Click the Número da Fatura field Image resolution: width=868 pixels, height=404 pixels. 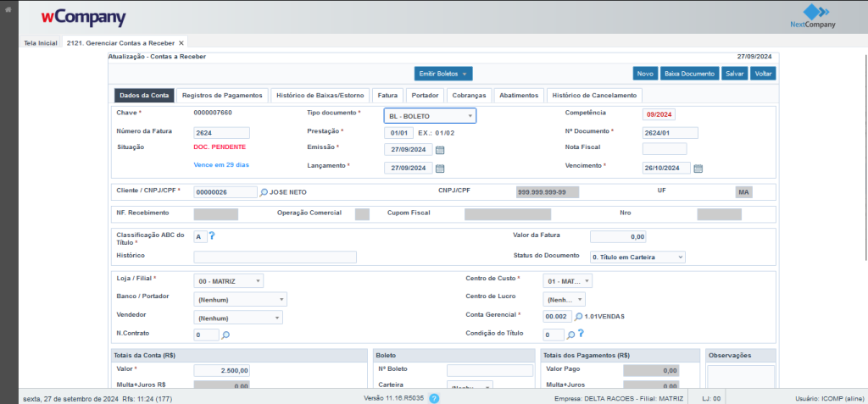[x=221, y=133]
